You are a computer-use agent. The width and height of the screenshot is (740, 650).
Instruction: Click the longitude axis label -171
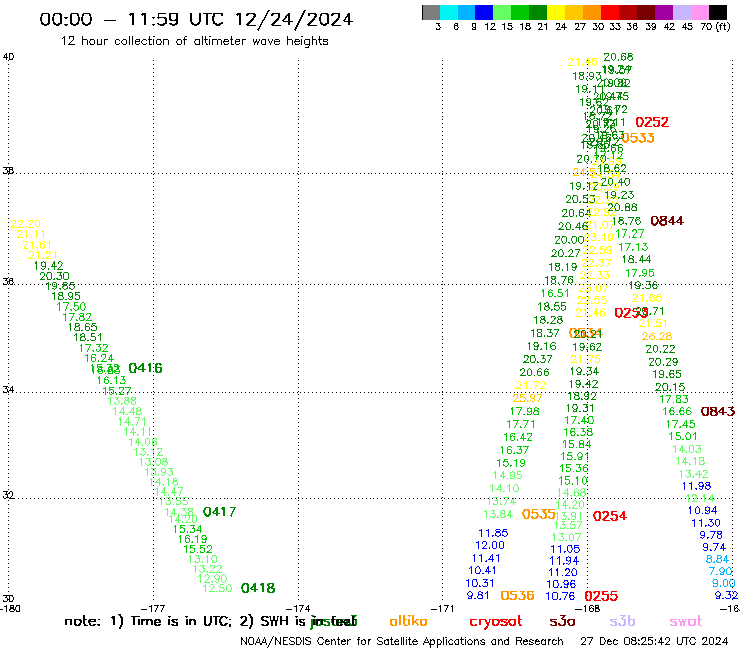442,609
